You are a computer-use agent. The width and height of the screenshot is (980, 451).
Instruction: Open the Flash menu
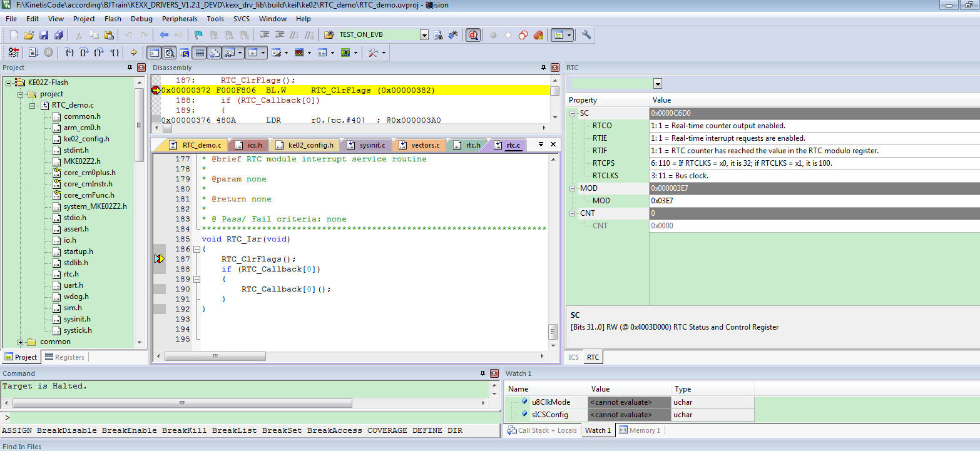(x=113, y=19)
